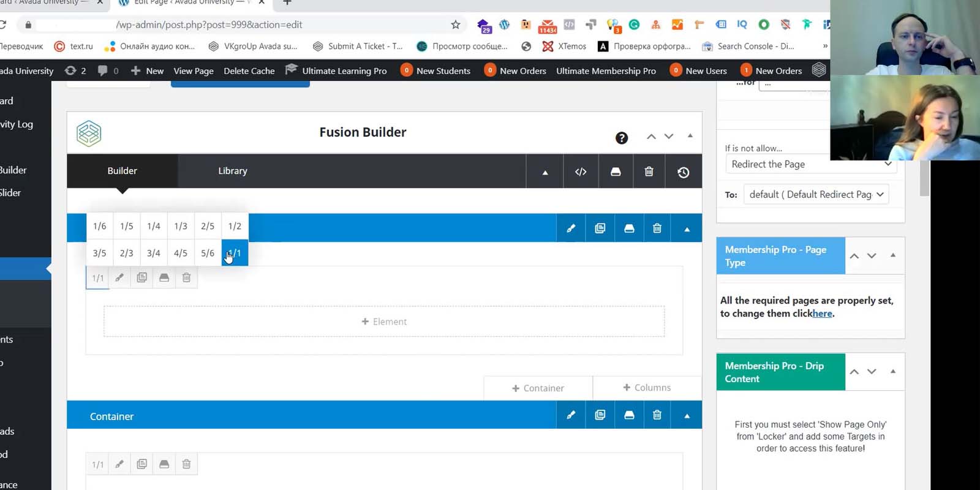This screenshot has height=490, width=980.
Task: Clone the second Container
Action: (x=600, y=415)
